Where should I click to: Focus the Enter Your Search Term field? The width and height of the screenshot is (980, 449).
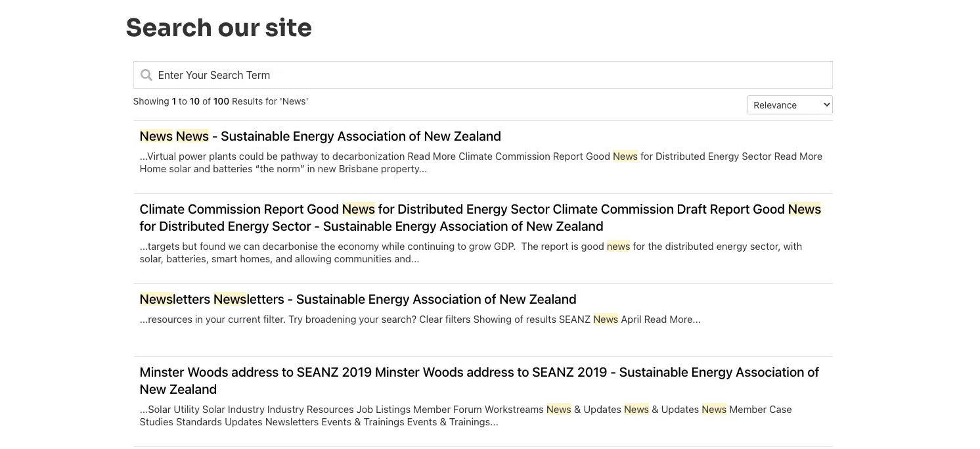click(x=486, y=76)
